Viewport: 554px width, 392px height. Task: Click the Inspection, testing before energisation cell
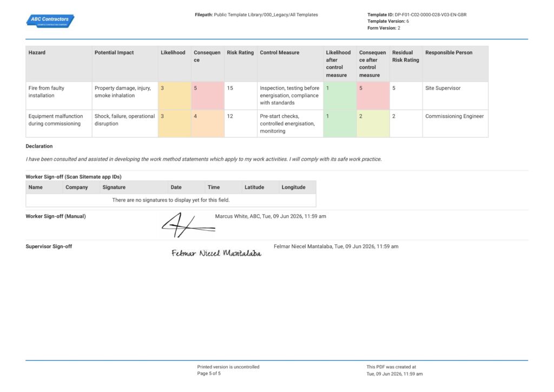289,95
